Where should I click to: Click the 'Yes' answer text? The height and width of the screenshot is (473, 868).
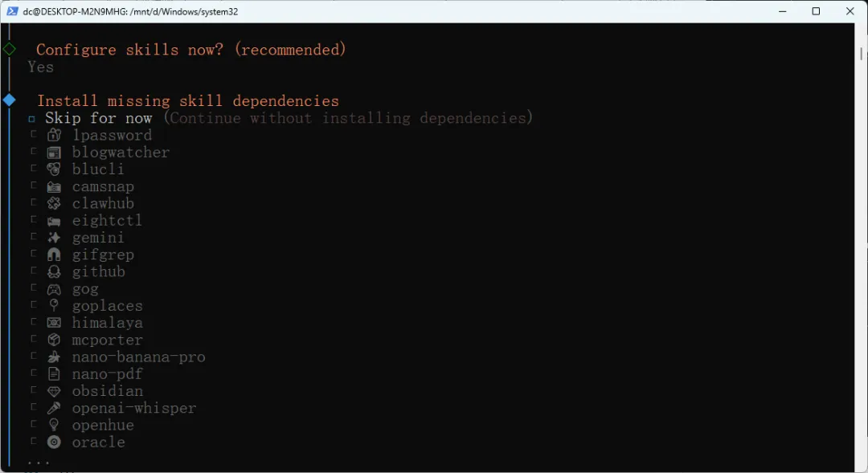click(x=41, y=67)
